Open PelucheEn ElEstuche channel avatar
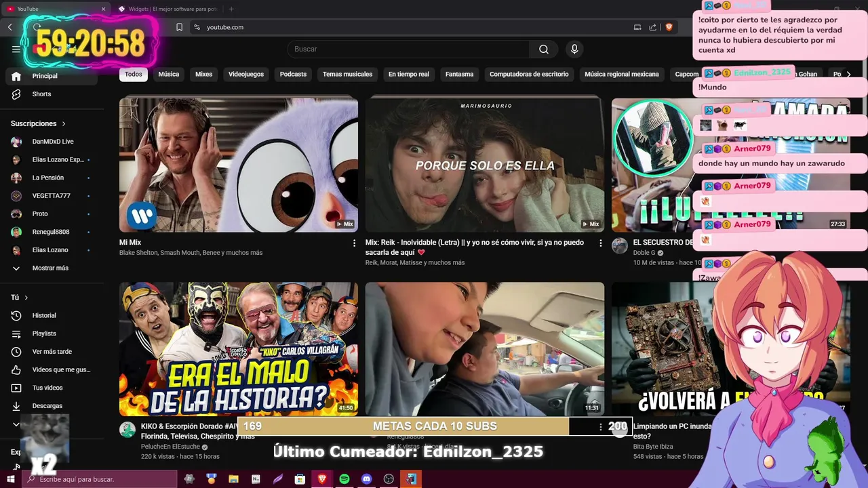Screen dimensions: 868x488 127,430
